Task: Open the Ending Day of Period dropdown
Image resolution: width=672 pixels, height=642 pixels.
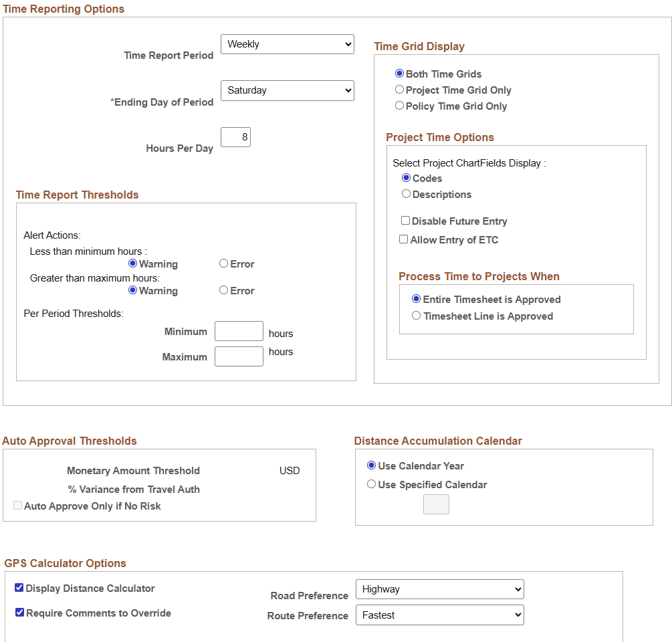Action: (x=287, y=90)
